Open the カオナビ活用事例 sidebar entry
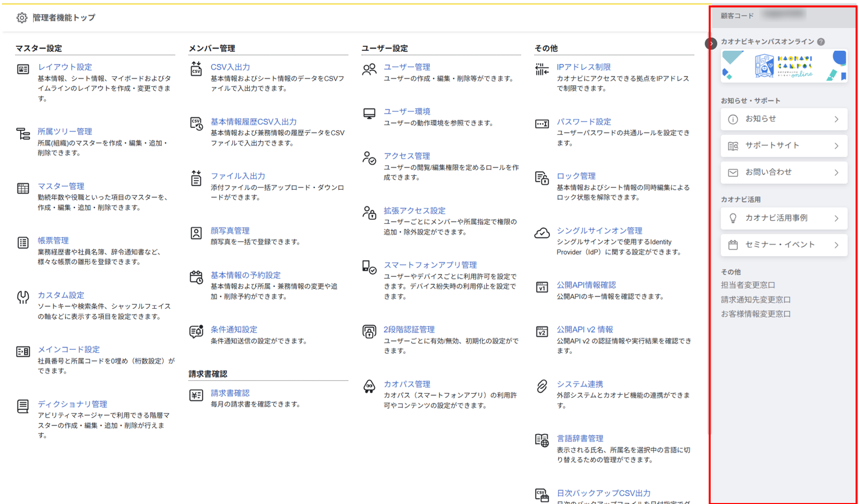Image resolution: width=859 pixels, height=504 pixels. 783,218
